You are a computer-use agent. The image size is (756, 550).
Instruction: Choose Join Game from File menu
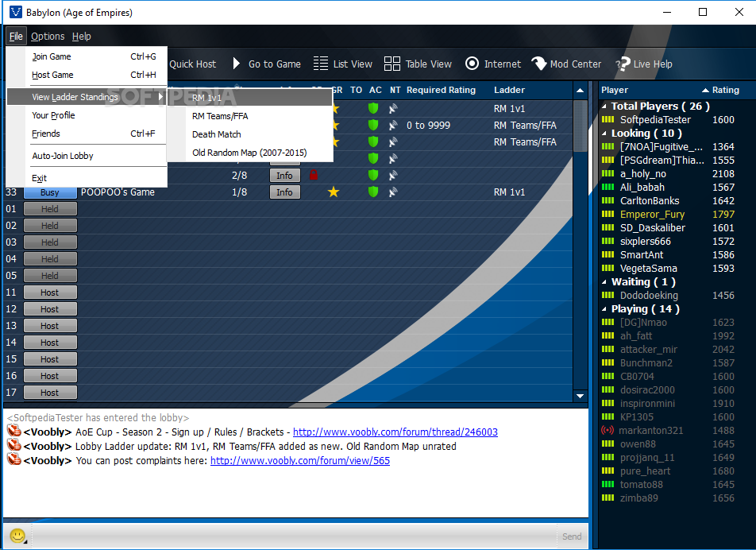tap(87, 56)
